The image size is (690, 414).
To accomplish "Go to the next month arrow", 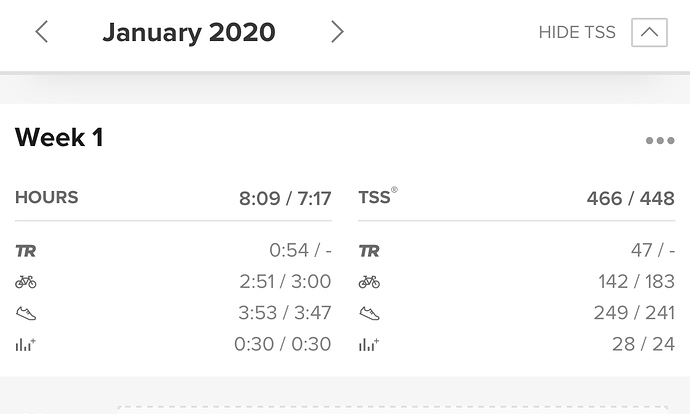I will point(337,32).
